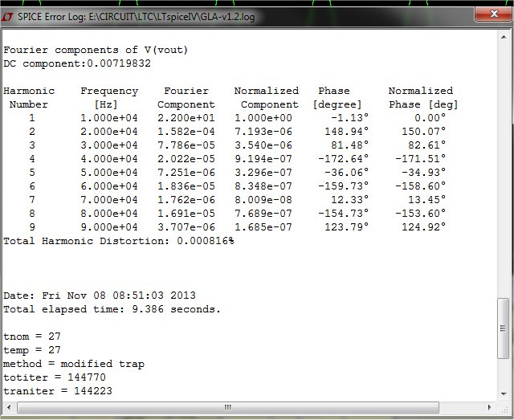The height and width of the screenshot is (420, 514).
Task: Click the normalized phase -171.51°
Action: (421, 159)
